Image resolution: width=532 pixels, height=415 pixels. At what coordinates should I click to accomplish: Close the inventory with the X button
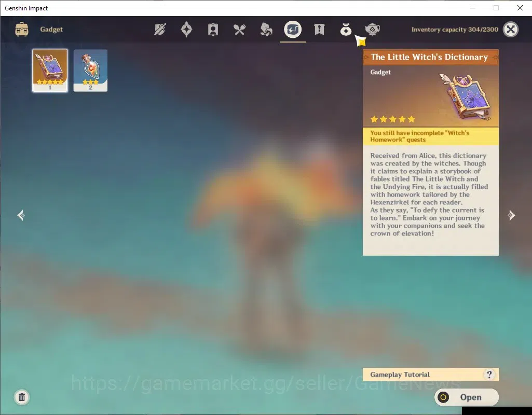click(x=511, y=30)
